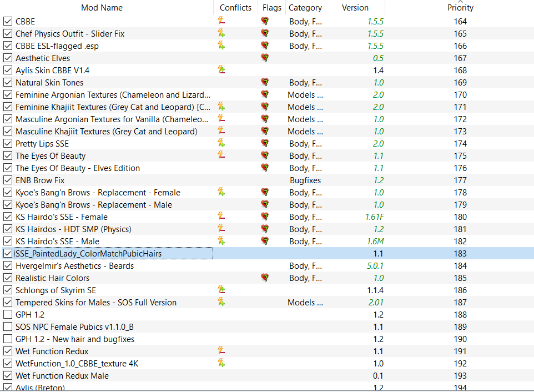Image resolution: width=534 pixels, height=392 pixels.
Task: Select the WetFunction_1.0_CBBE_texture 4K mod name
Action: click(x=77, y=363)
